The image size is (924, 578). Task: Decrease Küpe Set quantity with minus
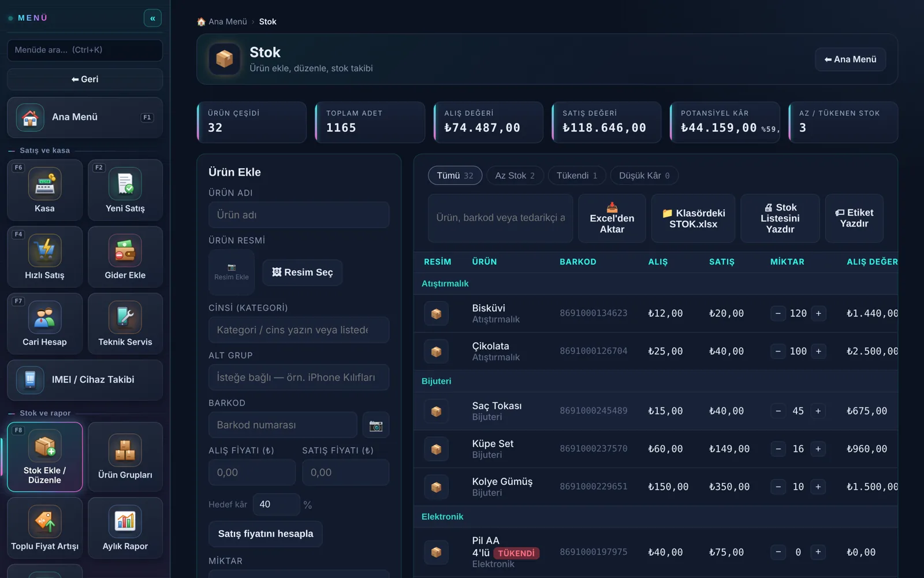778,449
